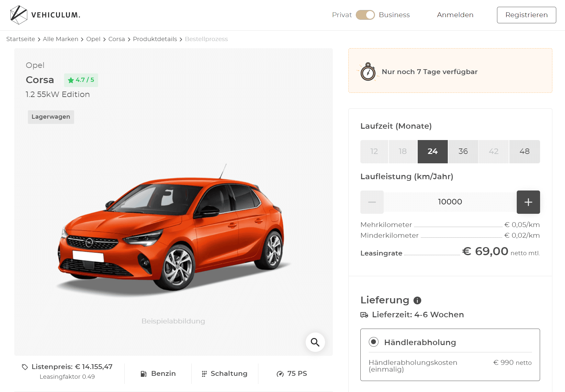Click the Schaltung gearshift icon
Screen dimensions: 565x392
(204, 374)
